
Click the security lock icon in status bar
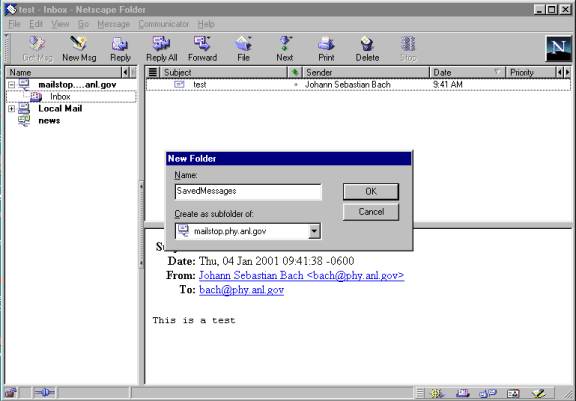click(x=11, y=393)
